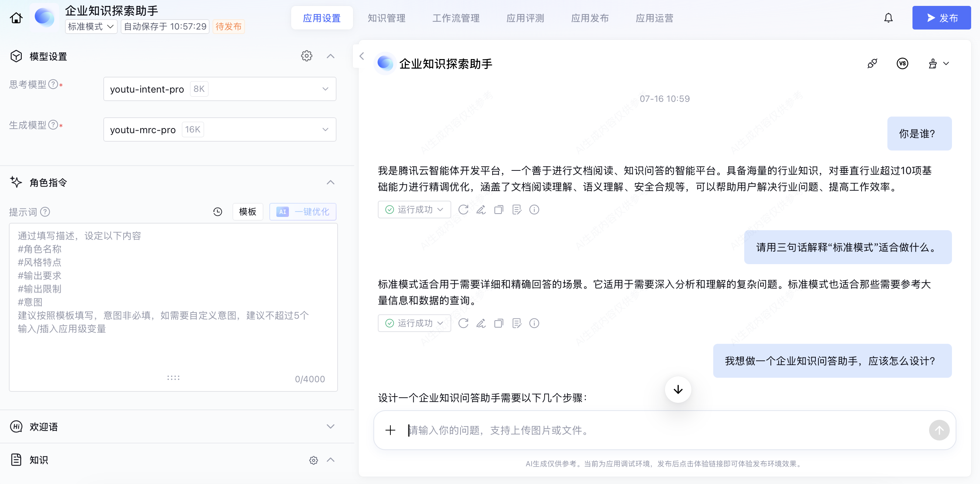Open the dropdown arrow beside the broom icon

(946, 63)
